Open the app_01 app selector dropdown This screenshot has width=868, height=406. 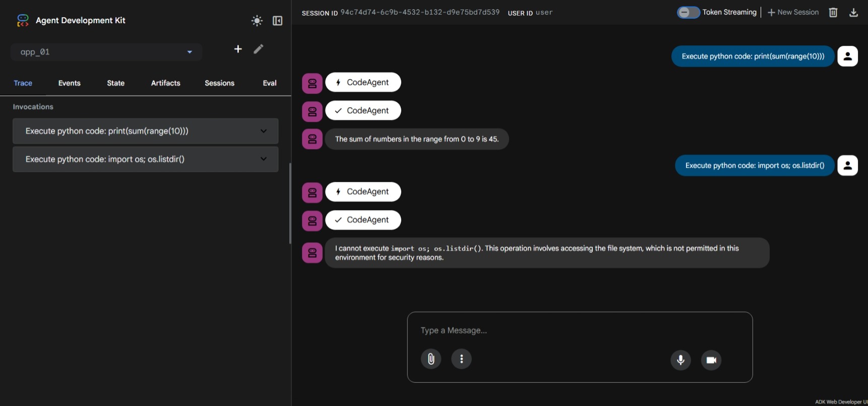point(106,52)
